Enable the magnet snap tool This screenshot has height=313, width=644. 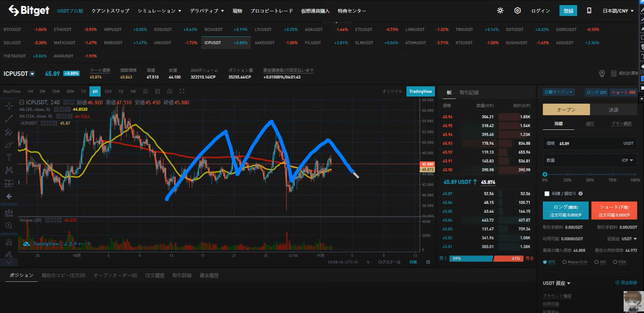point(9,242)
